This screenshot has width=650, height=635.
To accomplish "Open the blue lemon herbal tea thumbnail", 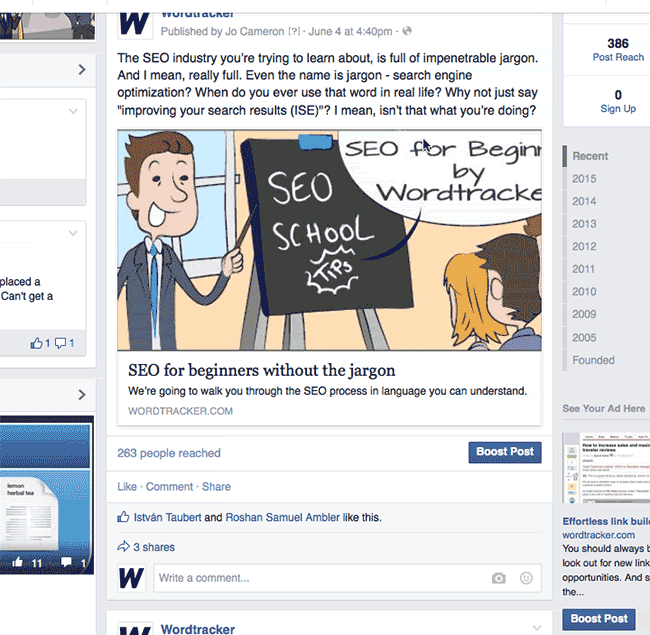I will (x=45, y=495).
